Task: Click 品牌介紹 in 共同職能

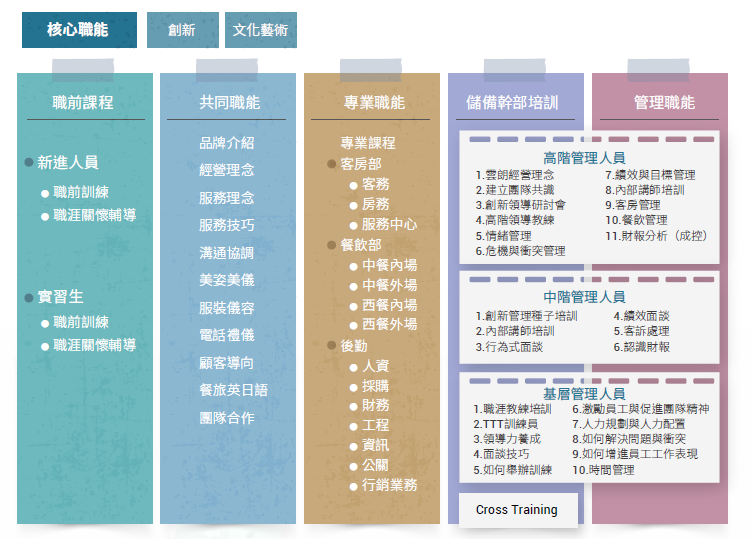Action: 227,143
